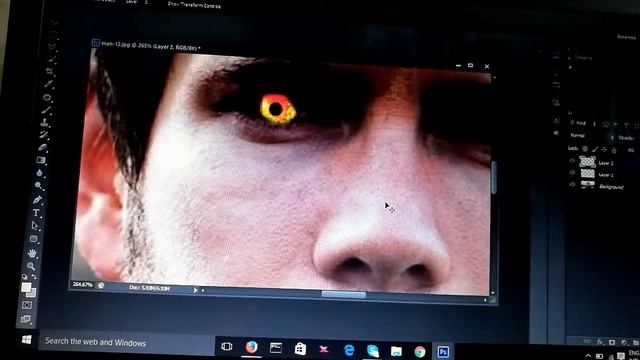Open the foreground color picker swatch
This screenshot has height=360, width=640.
pos(26,287)
